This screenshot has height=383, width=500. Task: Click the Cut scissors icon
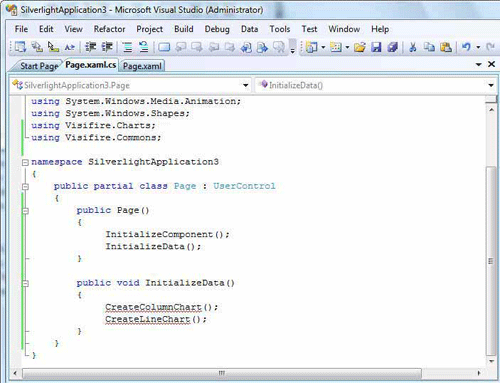413,47
